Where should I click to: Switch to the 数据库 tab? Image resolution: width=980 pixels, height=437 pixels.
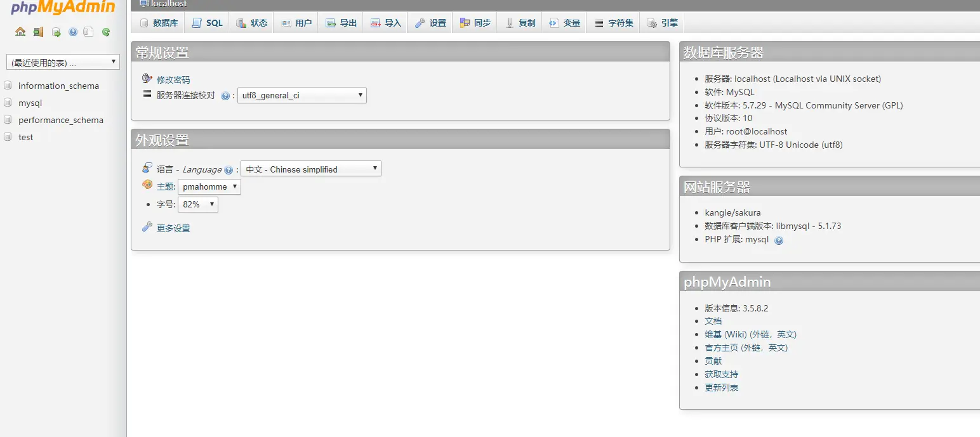pyautogui.click(x=159, y=23)
